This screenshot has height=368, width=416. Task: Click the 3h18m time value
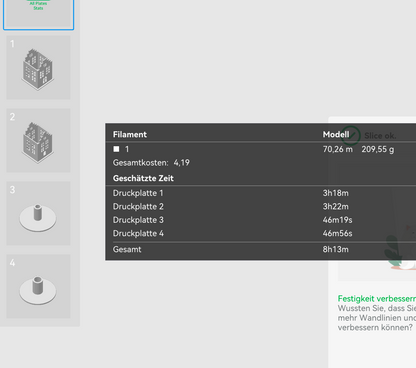point(335,193)
